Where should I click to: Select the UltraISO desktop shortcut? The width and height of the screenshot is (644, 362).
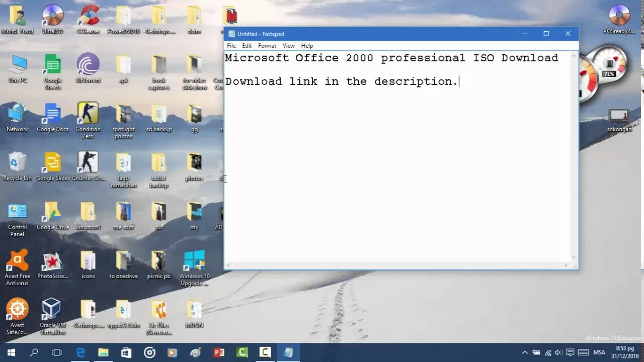(x=53, y=19)
